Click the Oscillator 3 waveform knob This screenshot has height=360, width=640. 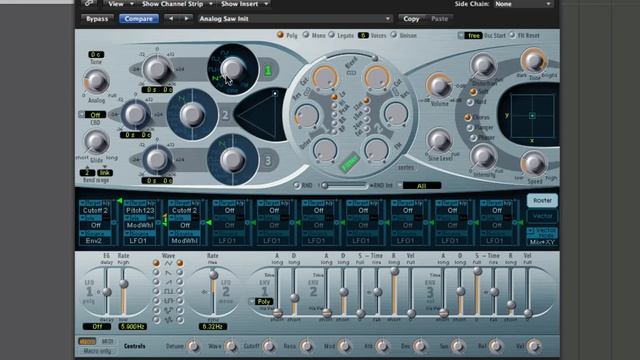click(x=233, y=159)
